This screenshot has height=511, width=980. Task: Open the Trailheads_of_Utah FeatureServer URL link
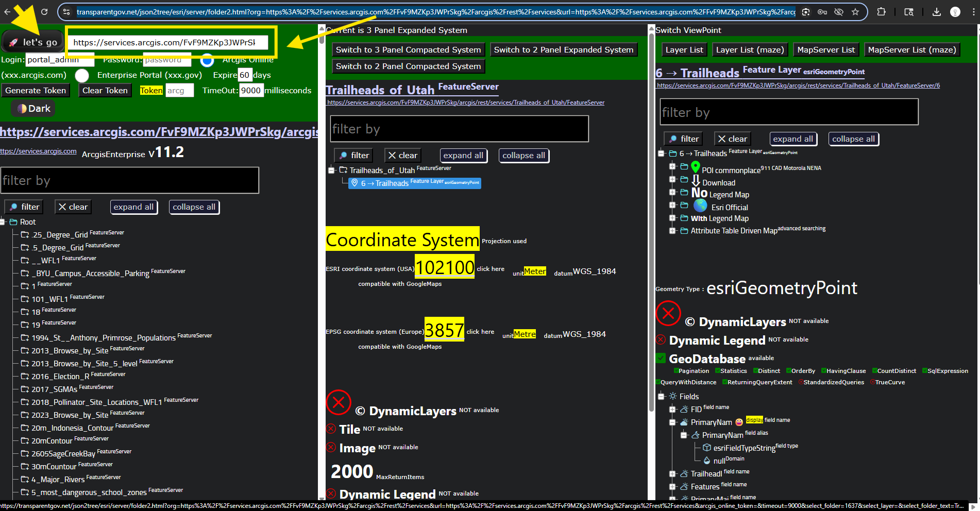pos(466,103)
